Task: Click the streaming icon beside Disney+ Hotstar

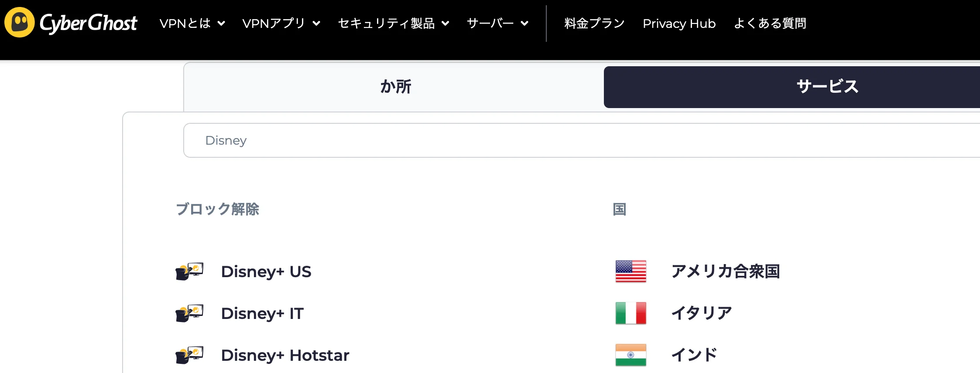Action: click(189, 355)
